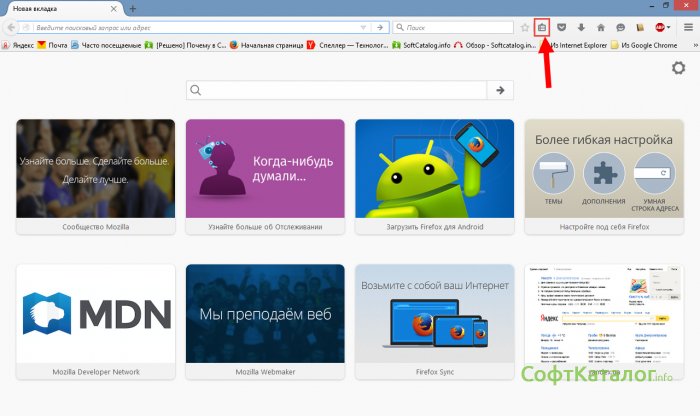The height and width of the screenshot is (416, 700).
Task: Open the "Почта" bookmark link
Action: coord(53,45)
